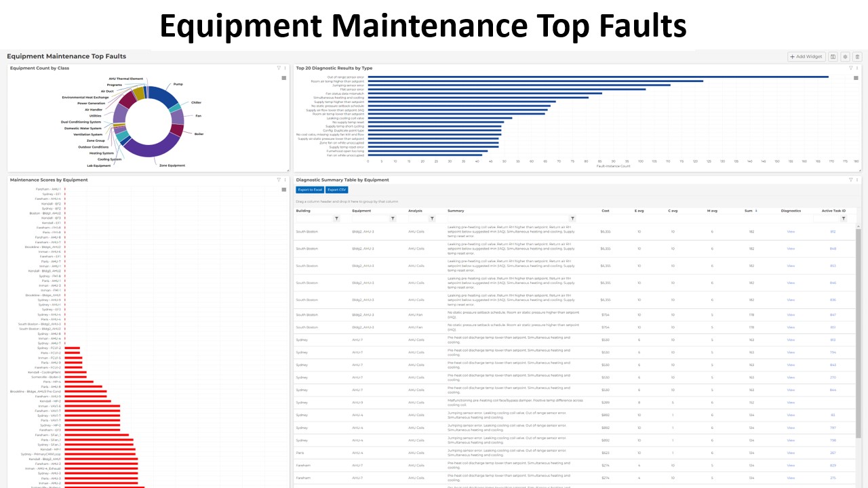Open Building column filter funnel
The height and width of the screenshot is (488, 868).
tap(336, 219)
